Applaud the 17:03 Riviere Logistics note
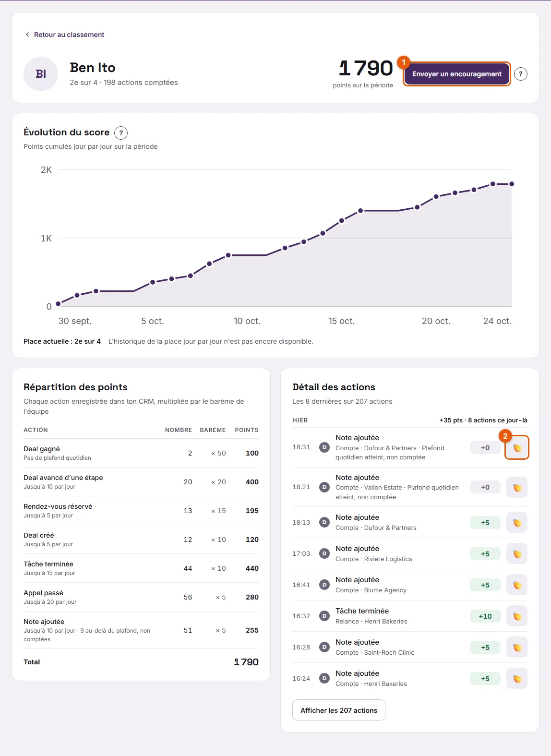The width and height of the screenshot is (551, 756). tap(517, 554)
